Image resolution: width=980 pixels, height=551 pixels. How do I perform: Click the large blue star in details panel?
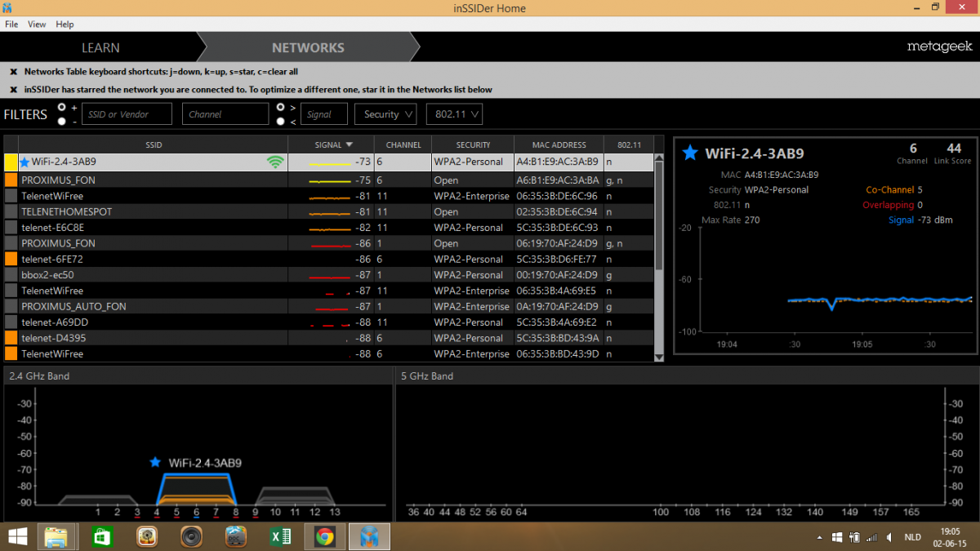coord(690,153)
